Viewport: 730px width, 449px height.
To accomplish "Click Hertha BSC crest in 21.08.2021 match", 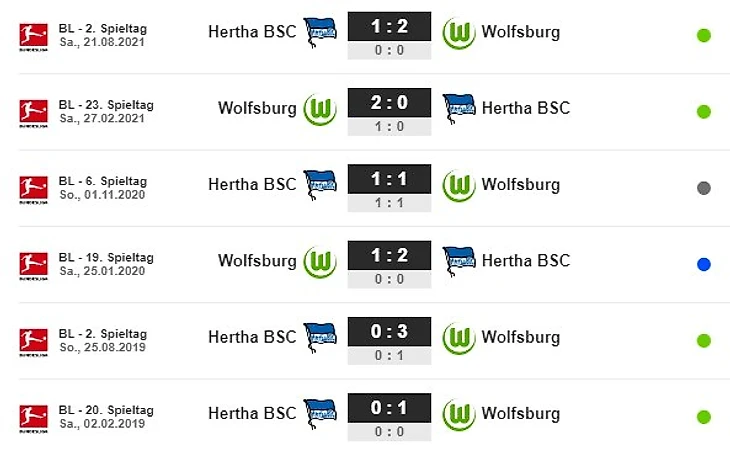I will pyautogui.click(x=320, y=32).
